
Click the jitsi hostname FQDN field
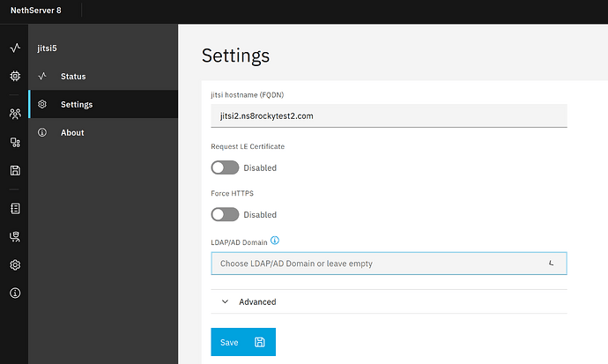[x=389, y=115]
